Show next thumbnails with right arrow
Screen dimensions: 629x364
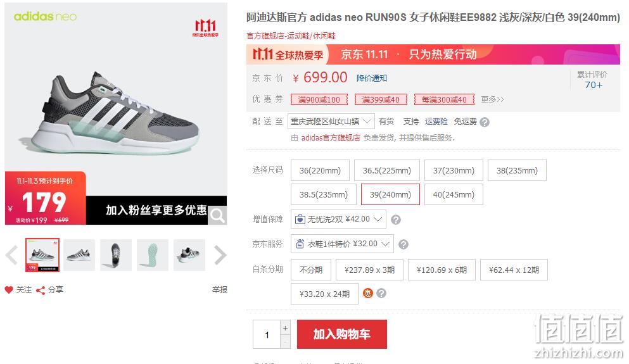click(220, 255)
